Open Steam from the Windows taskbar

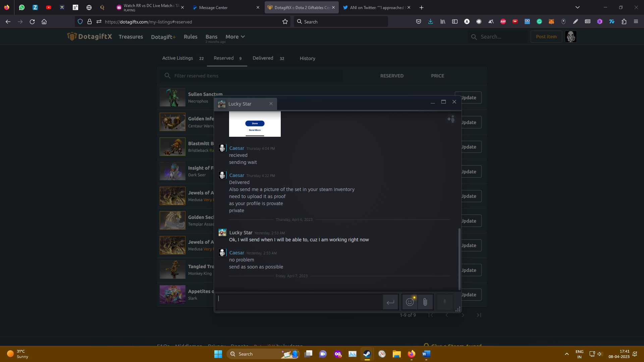367,354
